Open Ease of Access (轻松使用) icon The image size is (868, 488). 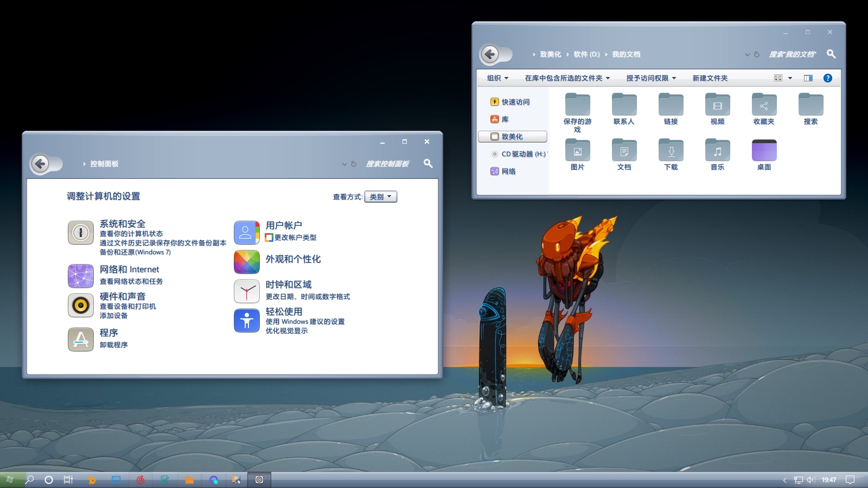pos(247,320)
